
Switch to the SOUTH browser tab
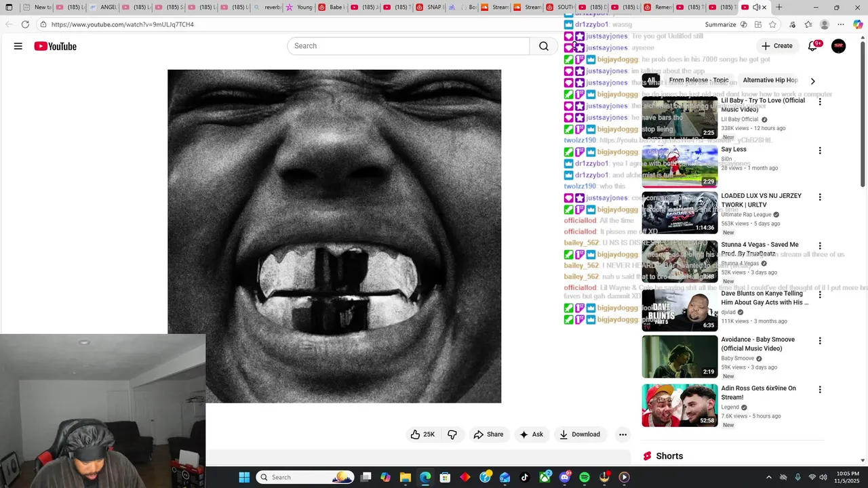pos(560,7)
